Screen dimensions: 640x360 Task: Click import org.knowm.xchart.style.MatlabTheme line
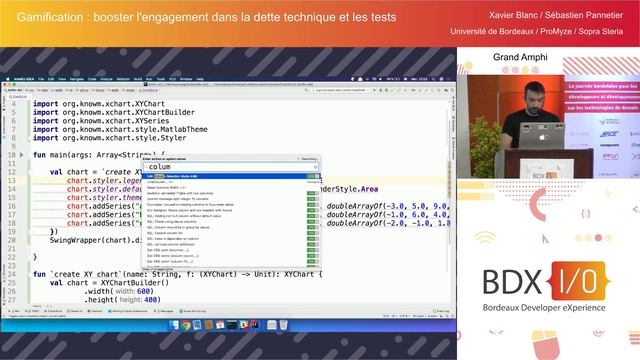click(120, 129)
